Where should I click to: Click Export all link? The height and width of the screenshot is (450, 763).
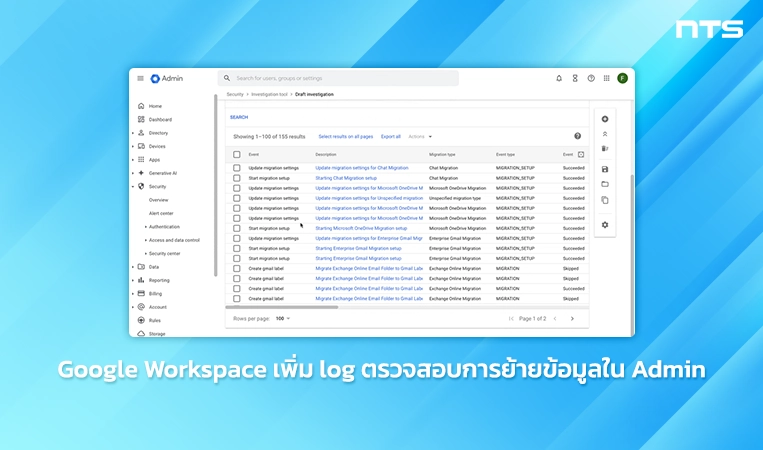(x=391, y=137)
